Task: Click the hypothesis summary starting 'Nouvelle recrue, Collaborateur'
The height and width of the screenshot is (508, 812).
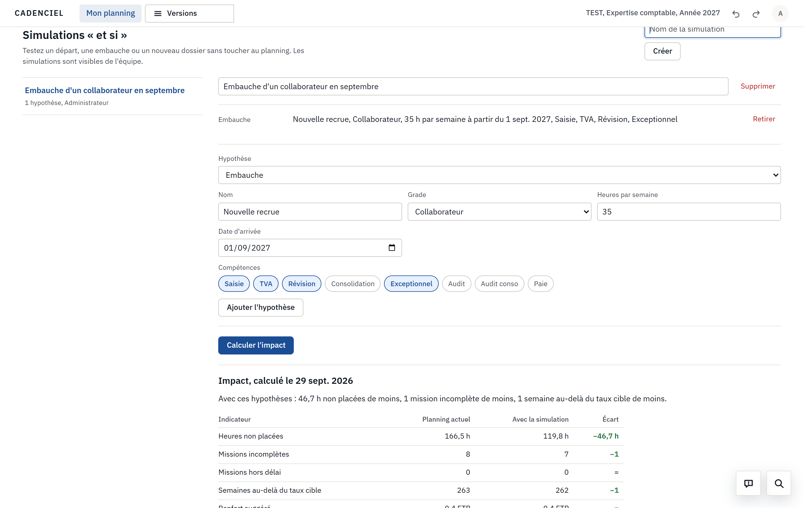Action: (485, 119)
